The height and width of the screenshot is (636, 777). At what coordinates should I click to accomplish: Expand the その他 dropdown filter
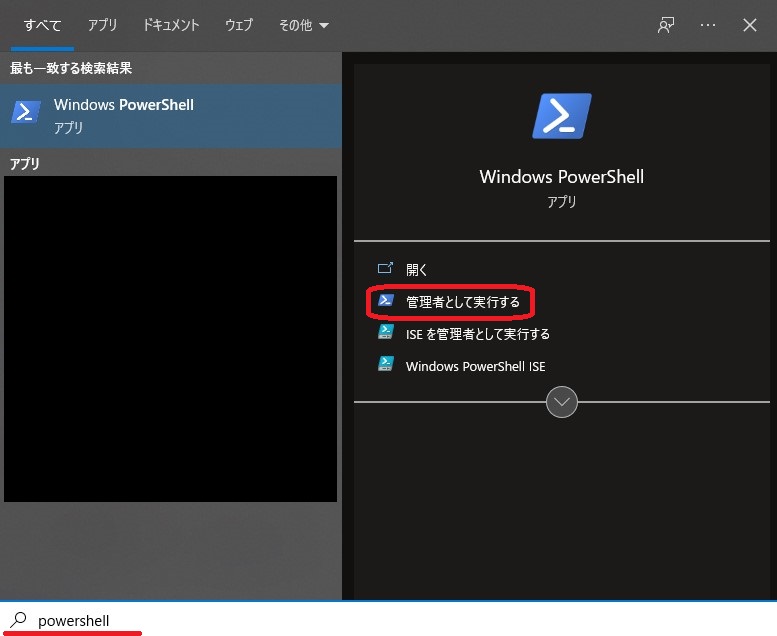tap(304, 25)
